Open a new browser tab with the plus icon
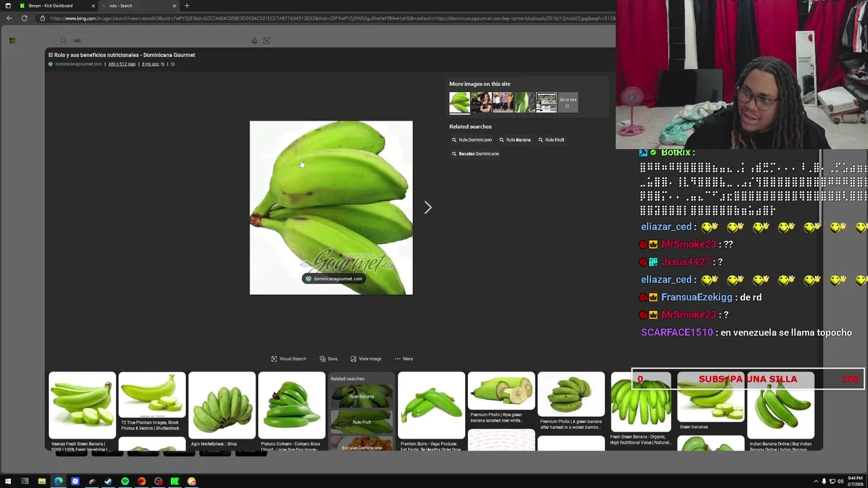The height and width of the screenshot is (488, 868). (186, 5)
